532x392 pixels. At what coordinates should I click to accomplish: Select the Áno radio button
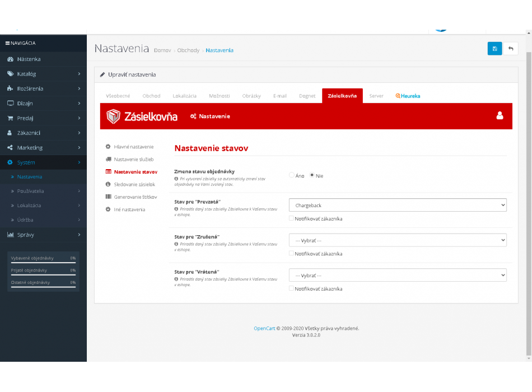[x=291, y=175]
